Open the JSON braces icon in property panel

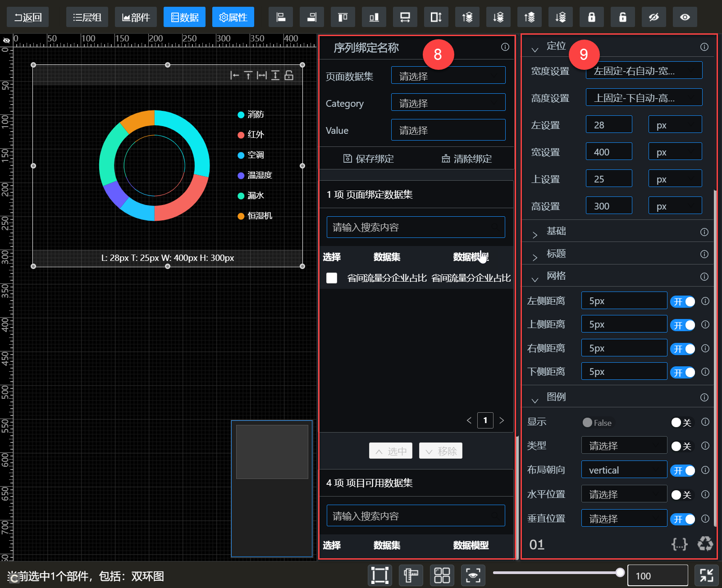[x=680, y=544]
